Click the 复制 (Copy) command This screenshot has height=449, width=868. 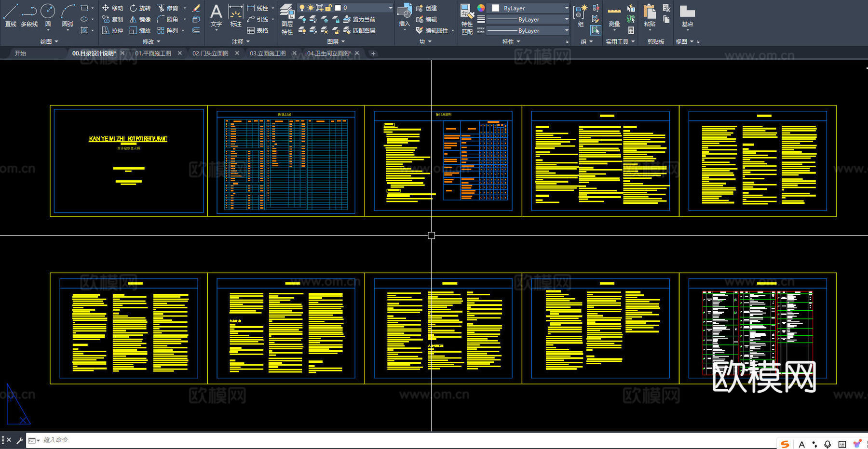112,19
